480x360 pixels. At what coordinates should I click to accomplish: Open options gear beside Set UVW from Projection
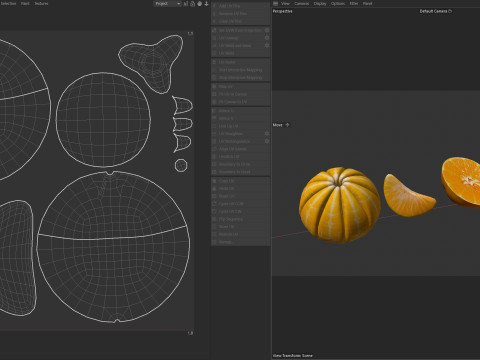pos(267,30)
